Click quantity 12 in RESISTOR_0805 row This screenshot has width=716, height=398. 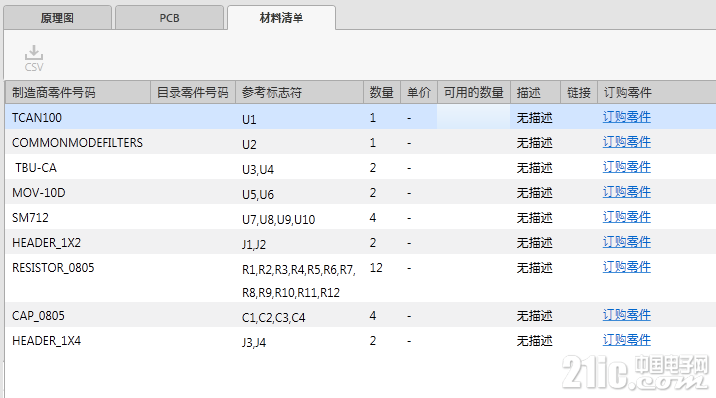click(376, 268)
